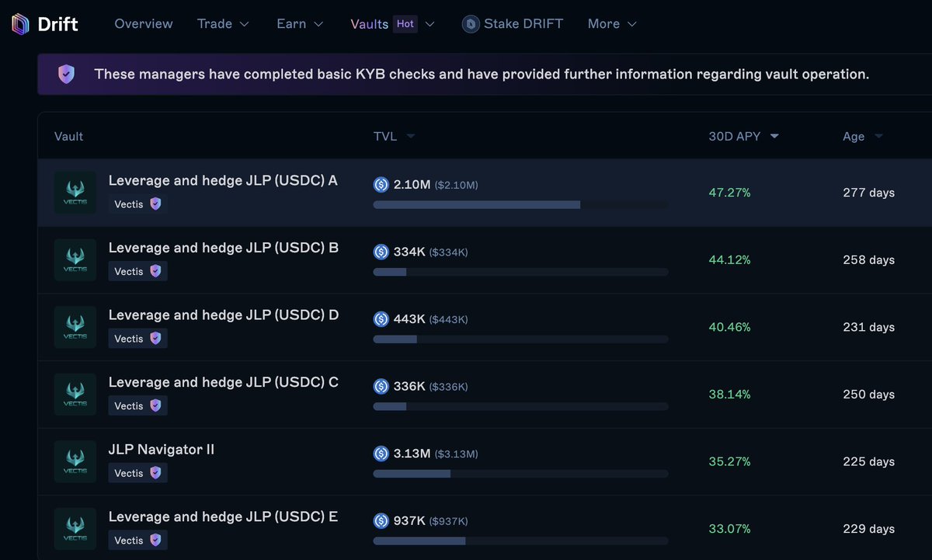
Task: Open the Vaults menu
Action: pyautogui.click(x=370, y=24)
